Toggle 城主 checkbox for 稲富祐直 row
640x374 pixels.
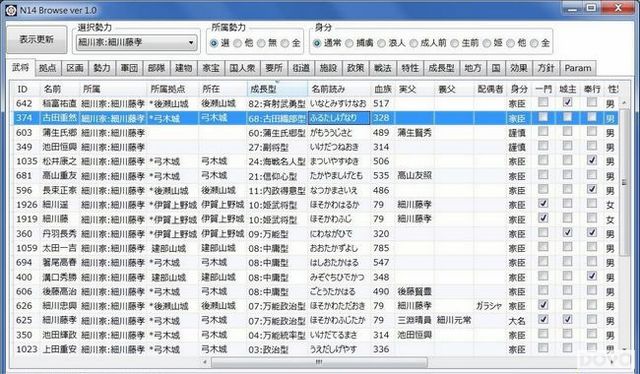tap(567, 102)
